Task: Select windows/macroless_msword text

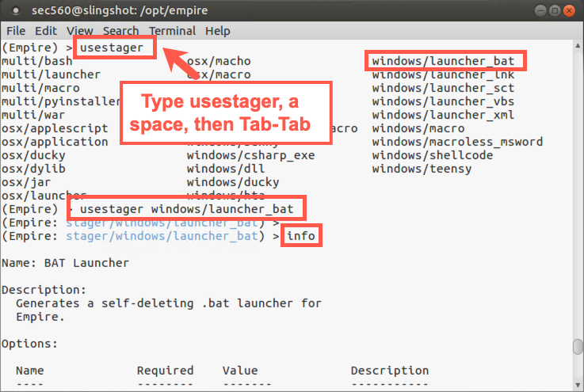Action: tap(457, 142)
